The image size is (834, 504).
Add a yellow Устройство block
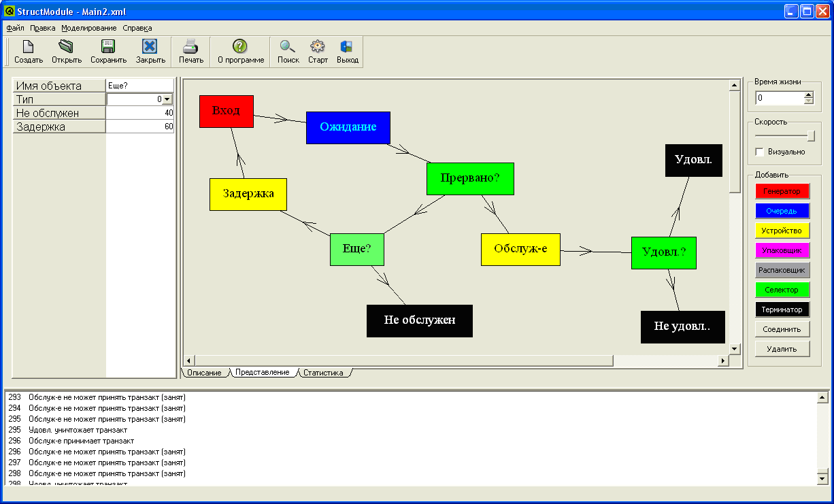point(782,231)
